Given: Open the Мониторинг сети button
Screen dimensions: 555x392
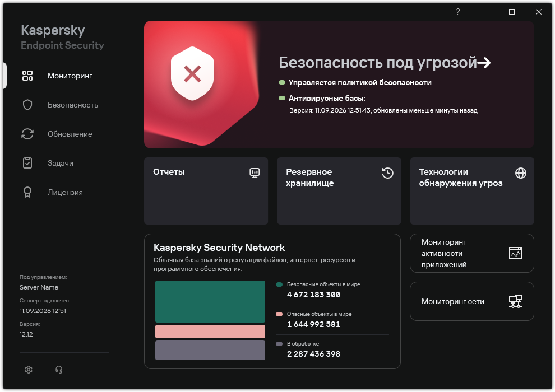Looking at the screenshot, I should (472, 301).
